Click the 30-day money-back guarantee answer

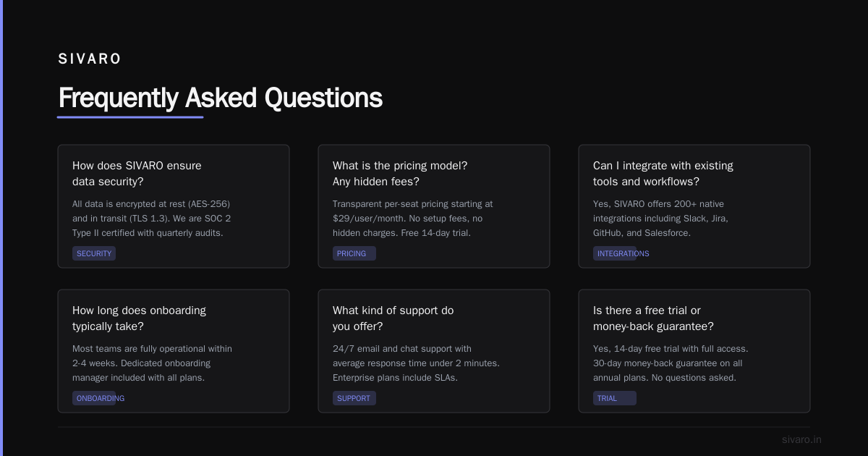point(671,363)
